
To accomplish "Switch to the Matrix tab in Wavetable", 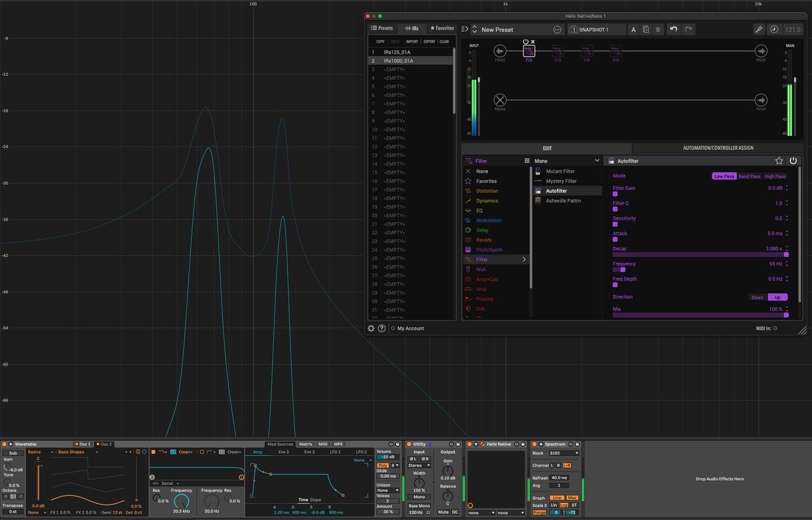I will pyautogui.click(x=306, y=444).
